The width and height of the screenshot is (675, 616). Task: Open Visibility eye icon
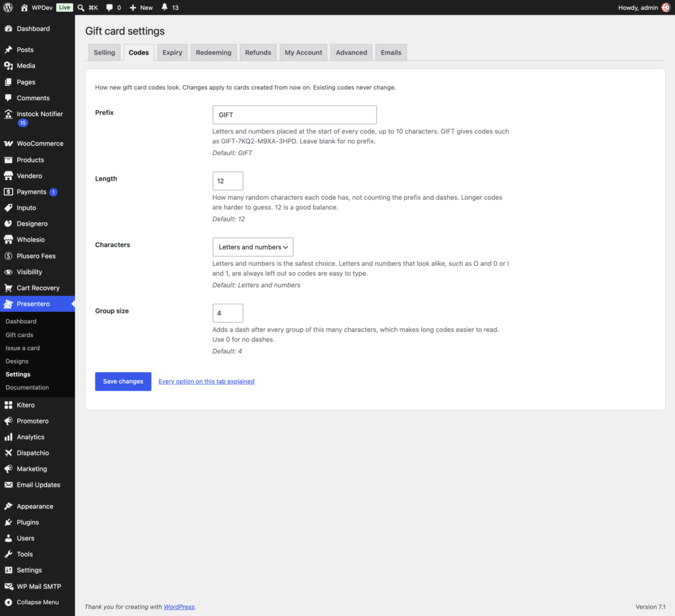pos(8,272)
